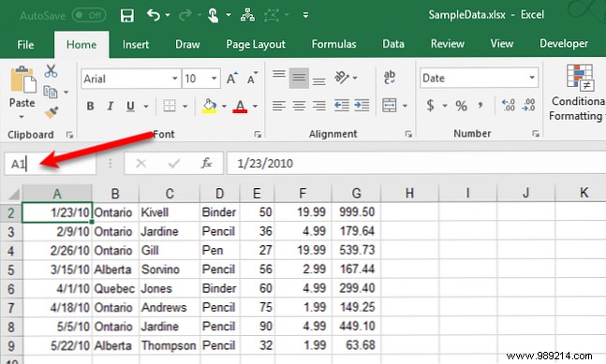Viewport: 606px width, 364px height.
Task: Click Increase Indent icon
Action: 362,106
